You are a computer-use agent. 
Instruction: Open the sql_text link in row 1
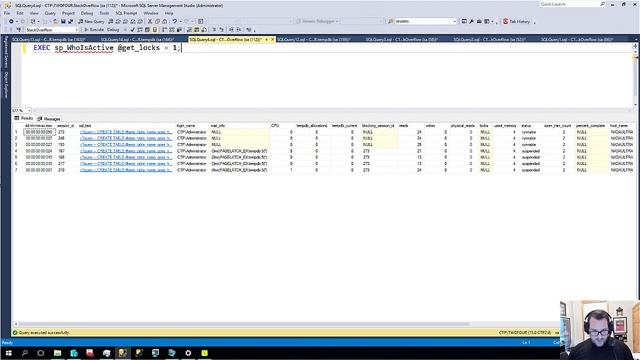(x=126, y=132)
